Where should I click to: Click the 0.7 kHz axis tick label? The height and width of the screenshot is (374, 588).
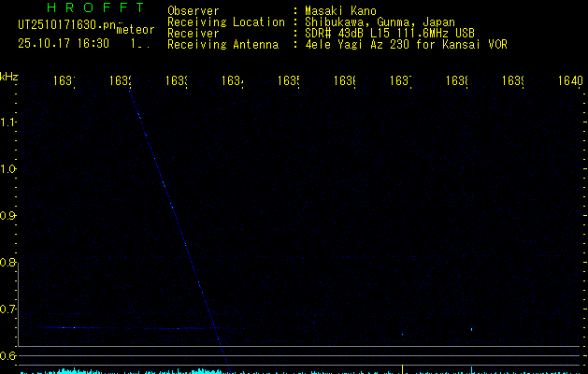point(7,309)
